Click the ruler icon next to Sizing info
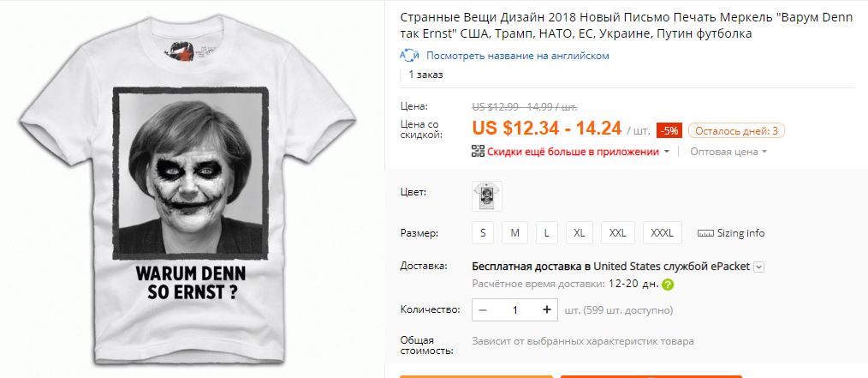The image size is (868, 378). coord(705,233)
